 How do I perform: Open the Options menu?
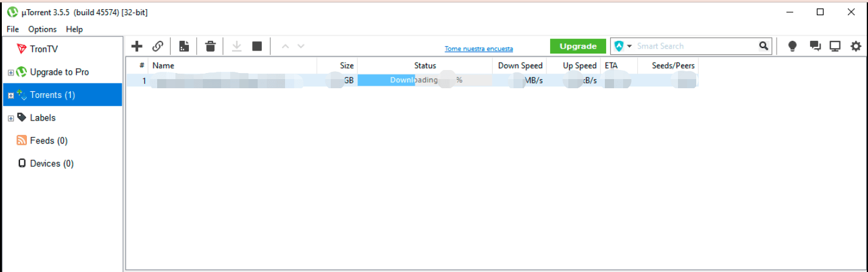[42, 29]
